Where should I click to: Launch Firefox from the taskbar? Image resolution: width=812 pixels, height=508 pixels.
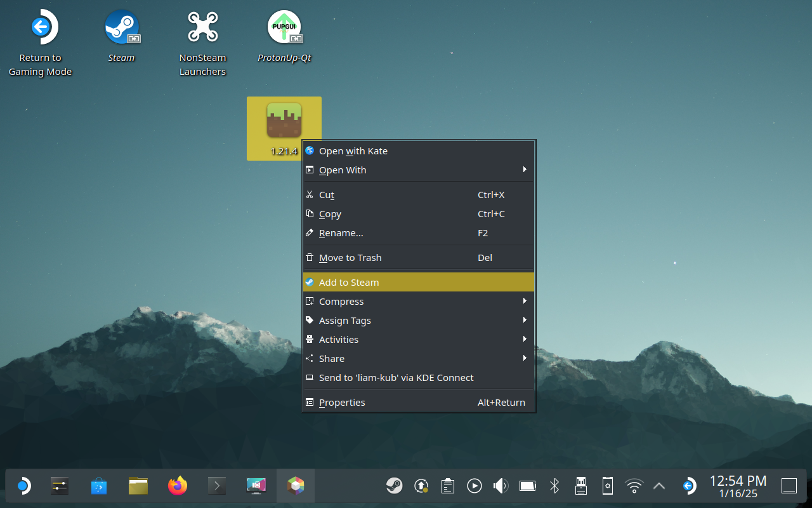[178, 486]
